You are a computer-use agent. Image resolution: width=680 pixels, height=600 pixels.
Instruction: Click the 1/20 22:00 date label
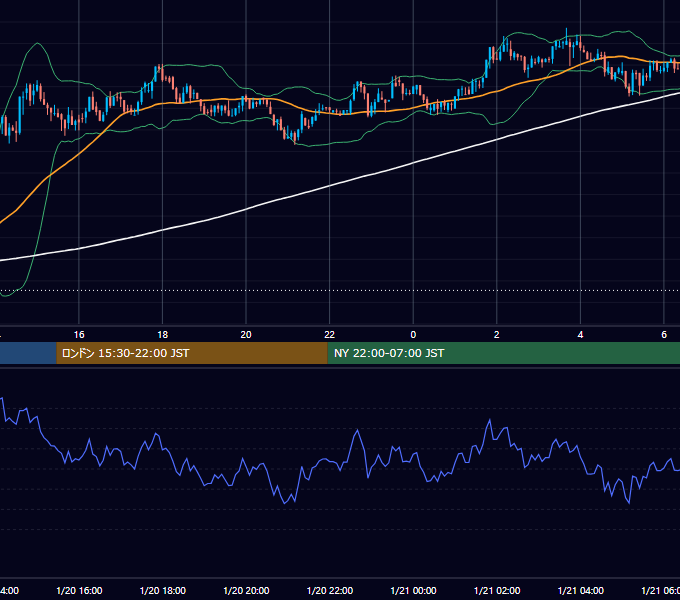330,590
